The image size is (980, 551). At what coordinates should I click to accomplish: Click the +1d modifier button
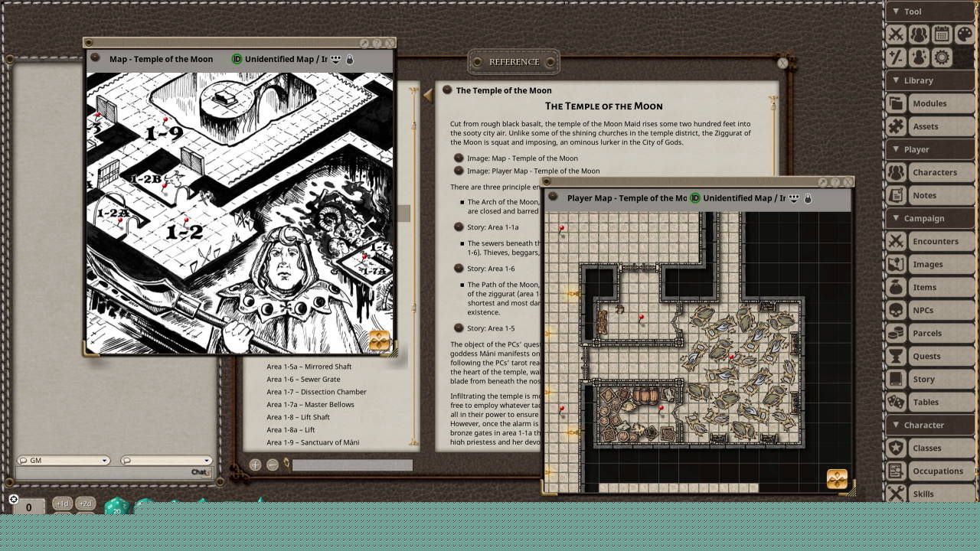[x=63, y=504]
